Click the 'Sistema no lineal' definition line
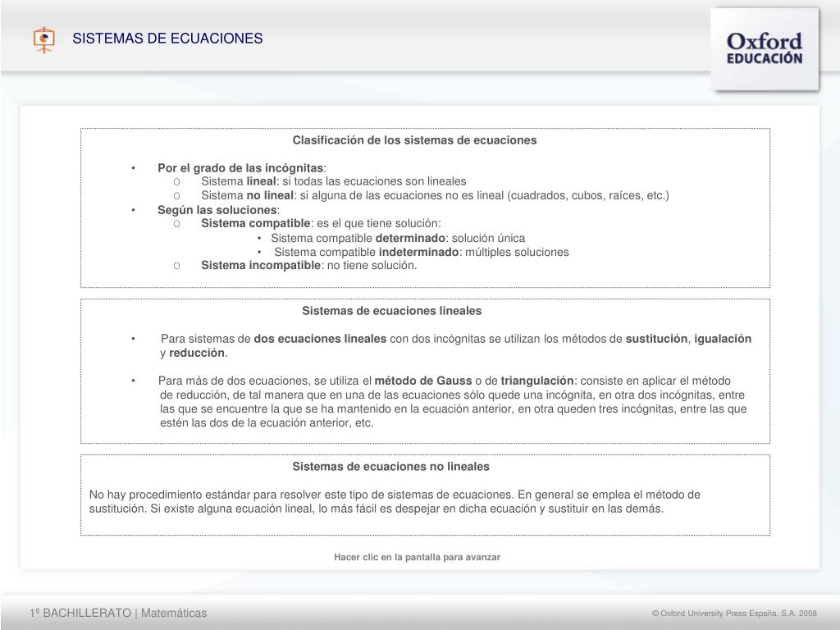 [x=435, y=195]
